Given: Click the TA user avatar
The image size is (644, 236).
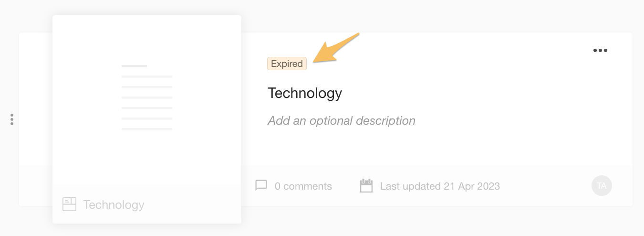Looking at the screenshot, I should 602,186.
